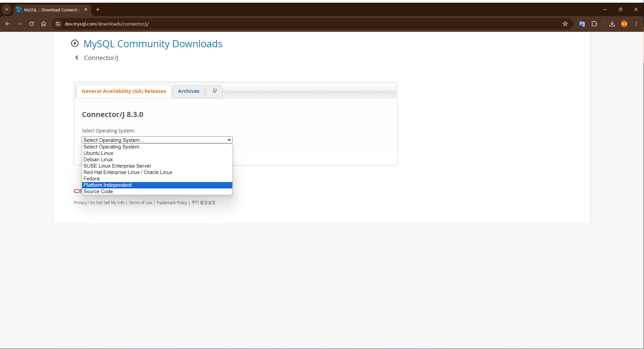Open MySQL Community Downloads heading link
644x349 pixels.
[x=153, y=44]
